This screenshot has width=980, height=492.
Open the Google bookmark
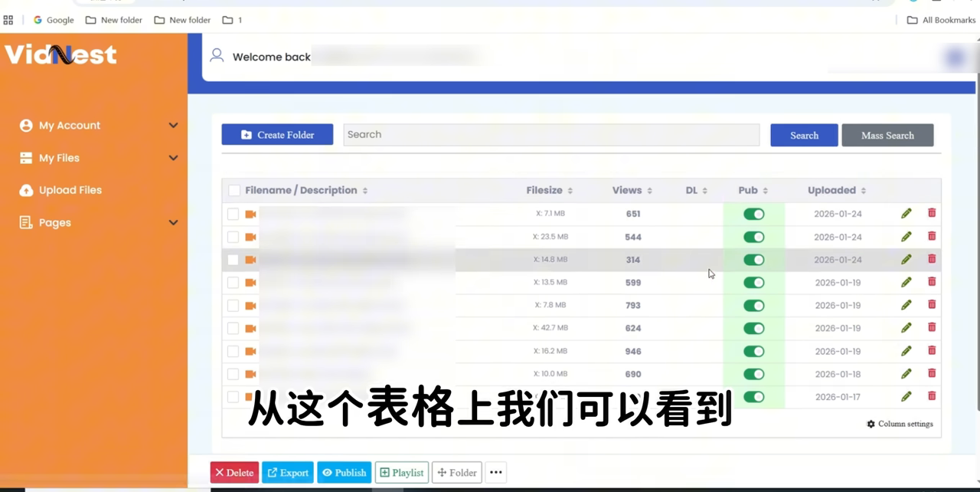tap(54, 20)
